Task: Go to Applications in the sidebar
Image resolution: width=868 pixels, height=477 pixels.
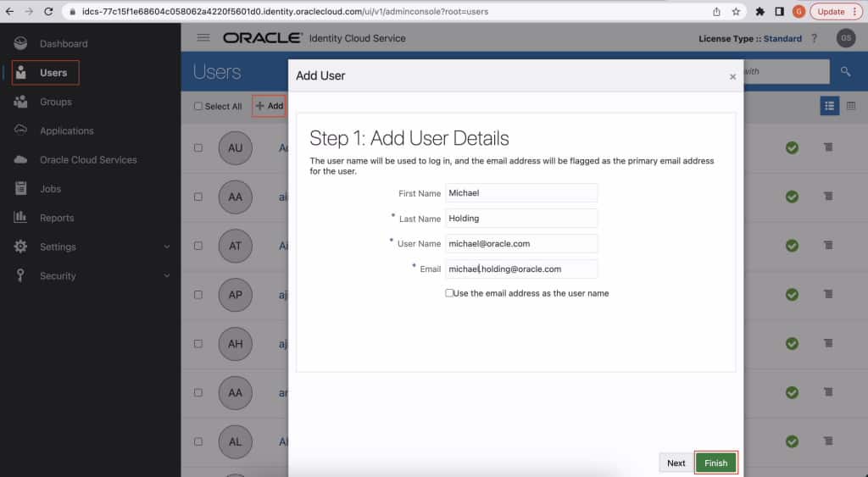Action: click(66, 130)
